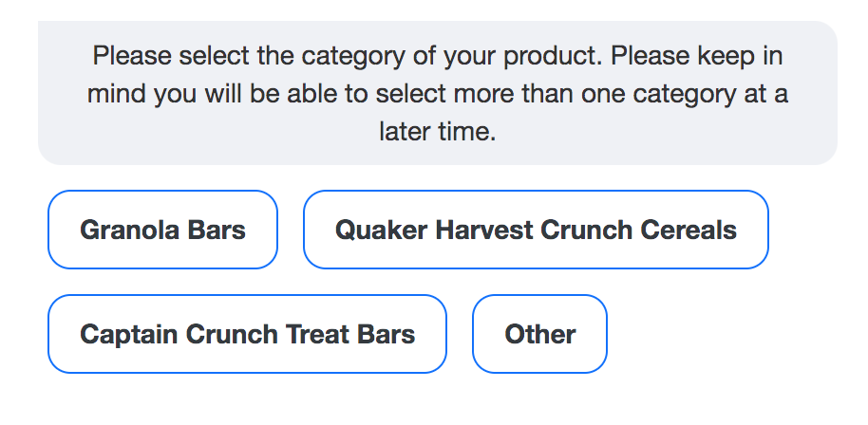Select the Other category button
The height and width of the screenshot is (425, 868).
pos(539,334)
